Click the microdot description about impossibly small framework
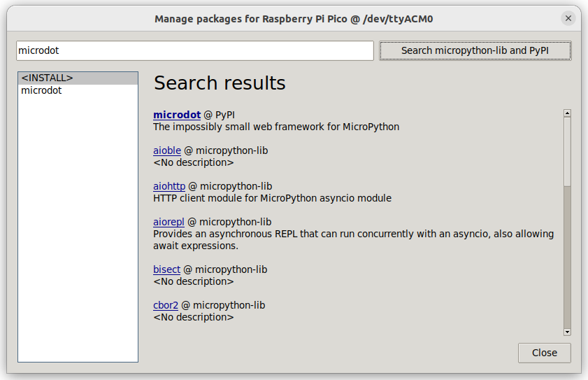 tap(276, 127)
